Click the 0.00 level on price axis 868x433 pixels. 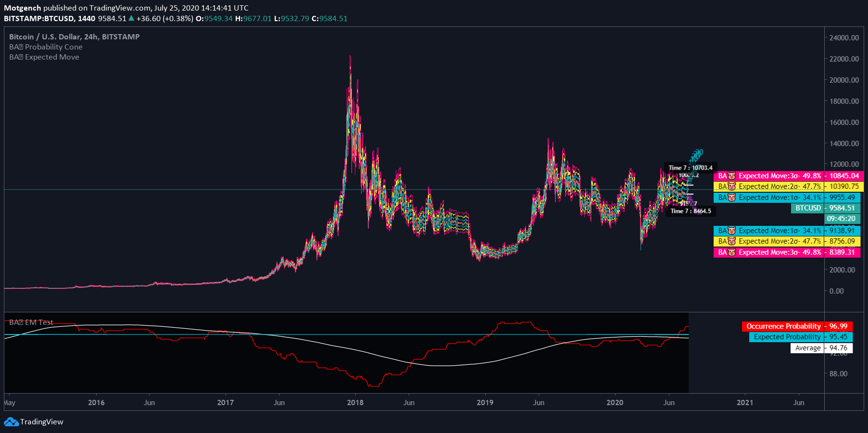pos(836,291)
